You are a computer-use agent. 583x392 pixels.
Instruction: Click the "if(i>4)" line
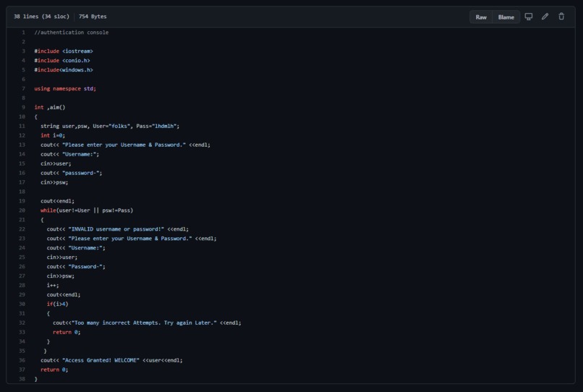[x=58, y=304]
